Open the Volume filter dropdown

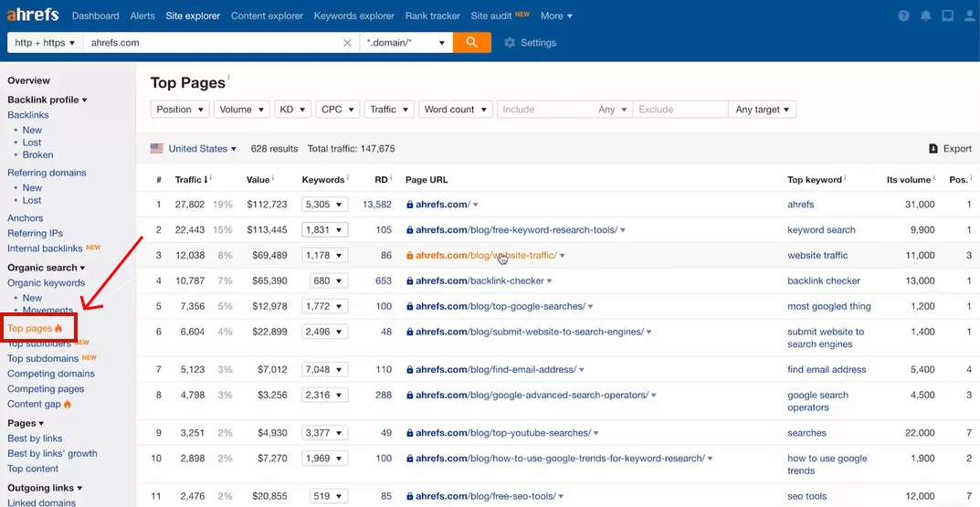click(242, 110)
